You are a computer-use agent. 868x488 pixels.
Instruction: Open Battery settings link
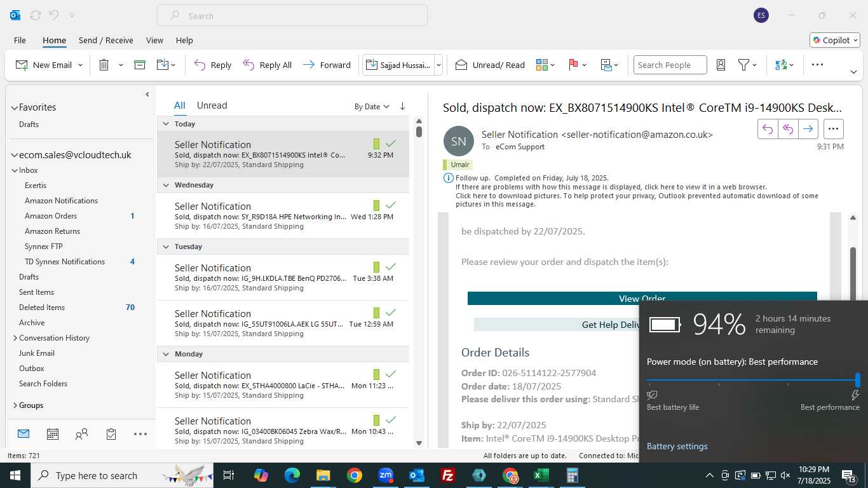tap(677, 446)
